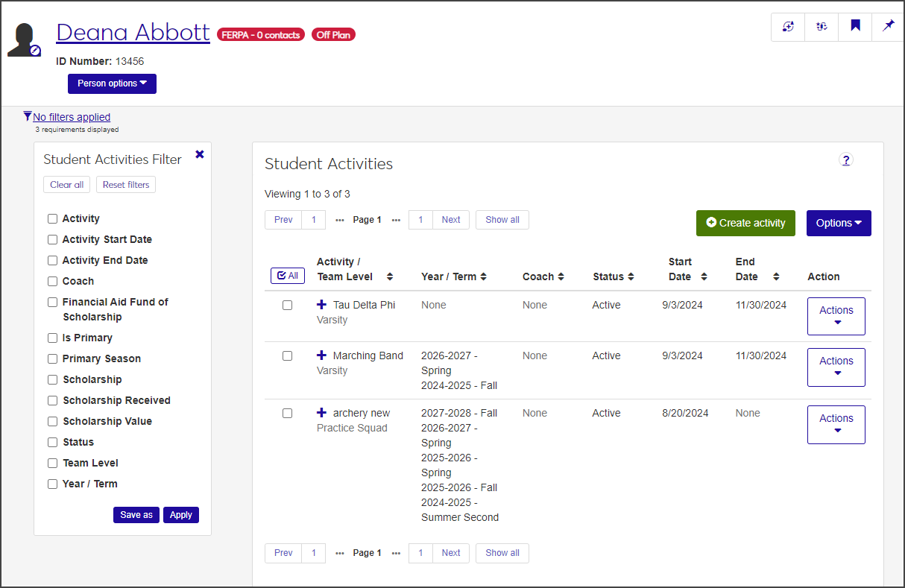Select the archery new row checkbox
Viewport: 905px width, 588px height.
(287, 413)
